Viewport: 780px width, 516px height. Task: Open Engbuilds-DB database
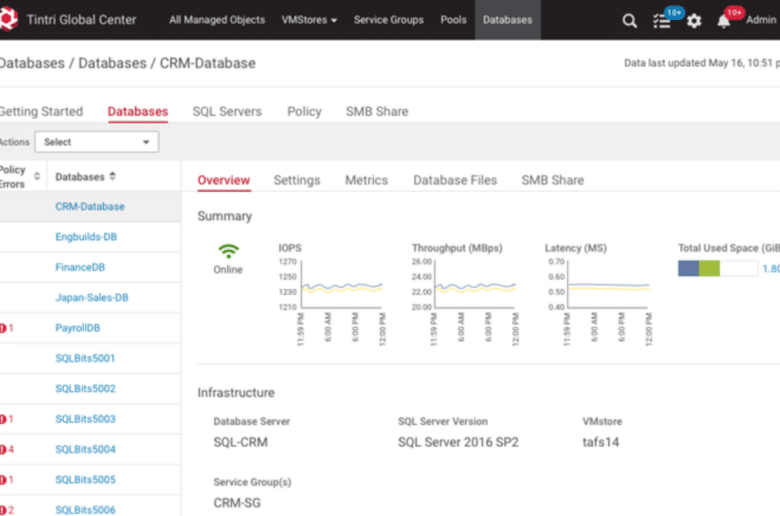pos(86,237)
